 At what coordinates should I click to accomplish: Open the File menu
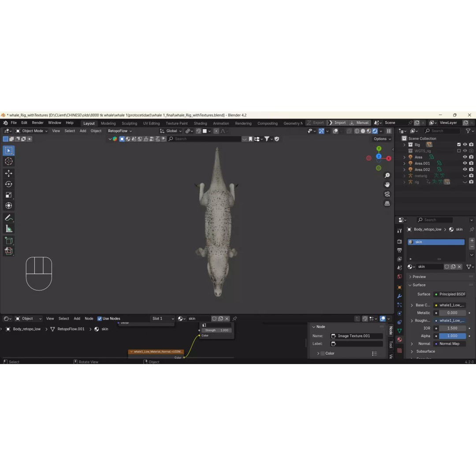(x=14, y=123)
